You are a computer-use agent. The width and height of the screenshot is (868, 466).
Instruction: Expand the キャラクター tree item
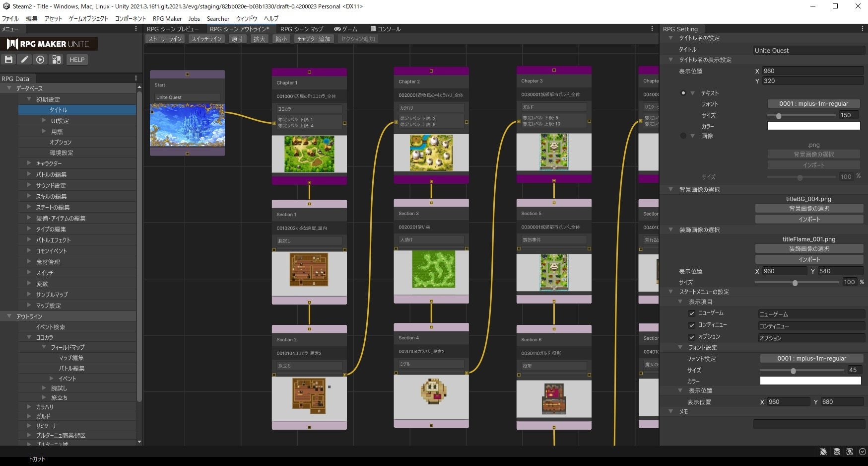(29, 163)
